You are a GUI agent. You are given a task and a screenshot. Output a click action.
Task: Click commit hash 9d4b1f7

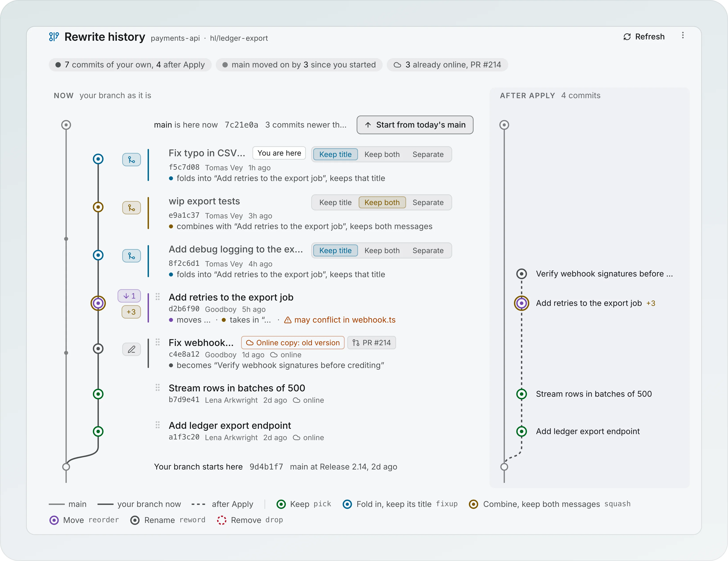(266, 467)
